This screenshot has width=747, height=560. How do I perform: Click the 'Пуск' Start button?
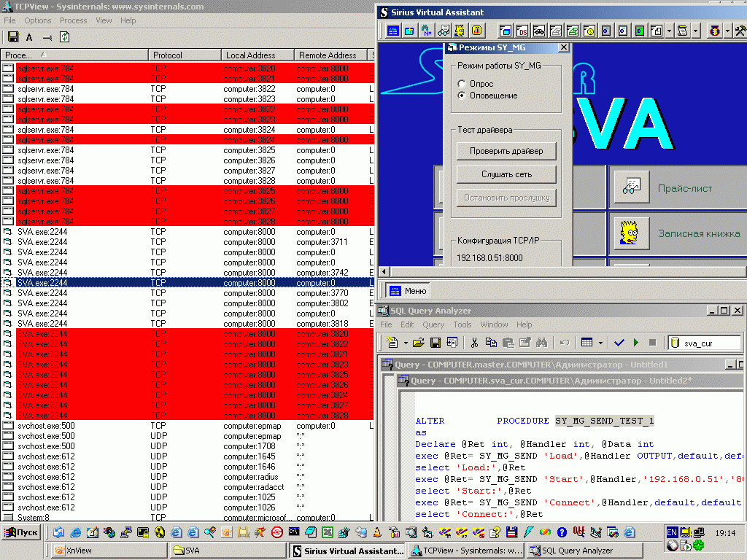pyautogui.click(x=21, y=532)
